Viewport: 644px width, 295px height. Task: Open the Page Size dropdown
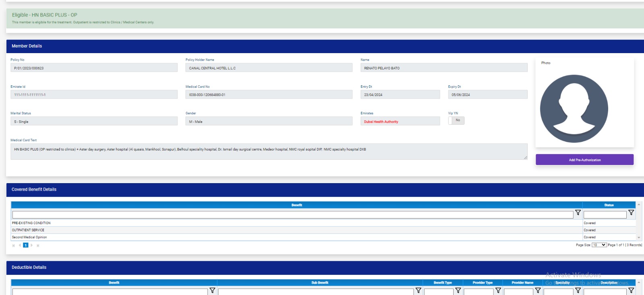(599, 245)
